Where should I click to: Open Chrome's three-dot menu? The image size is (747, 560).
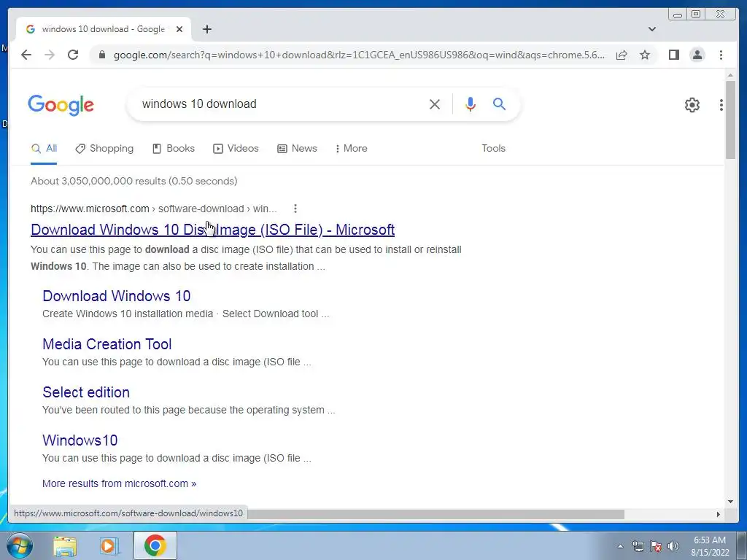tap(721, 55)
